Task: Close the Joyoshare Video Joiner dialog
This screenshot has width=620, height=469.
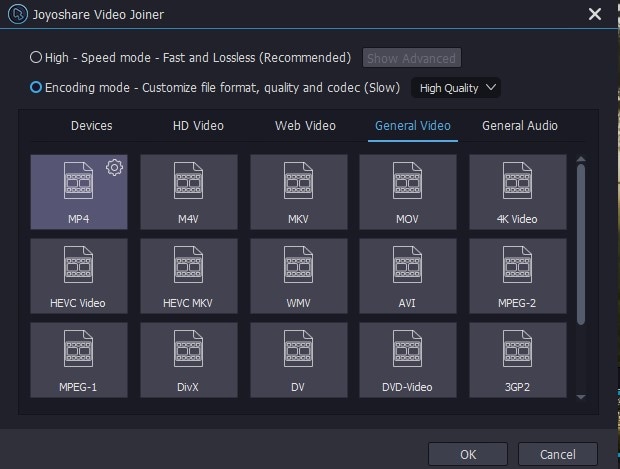Action: click(x=595, y=14)
